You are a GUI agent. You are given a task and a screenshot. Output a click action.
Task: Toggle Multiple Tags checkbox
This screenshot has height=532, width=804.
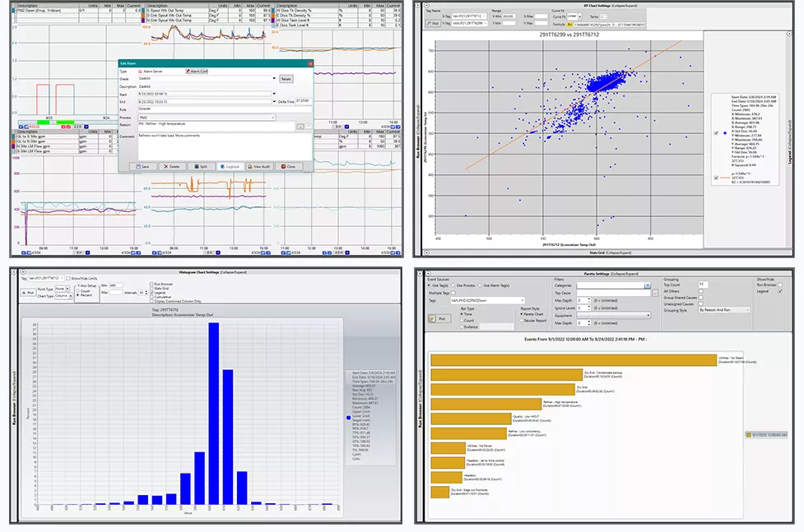click(x=453, y=293)
